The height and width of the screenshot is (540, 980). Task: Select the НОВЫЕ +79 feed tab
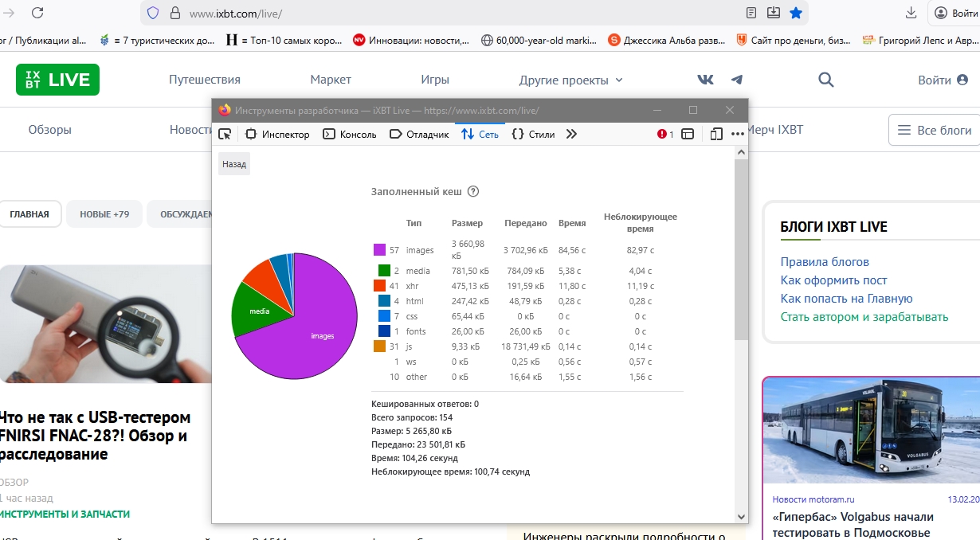click(x=105, y=214)
